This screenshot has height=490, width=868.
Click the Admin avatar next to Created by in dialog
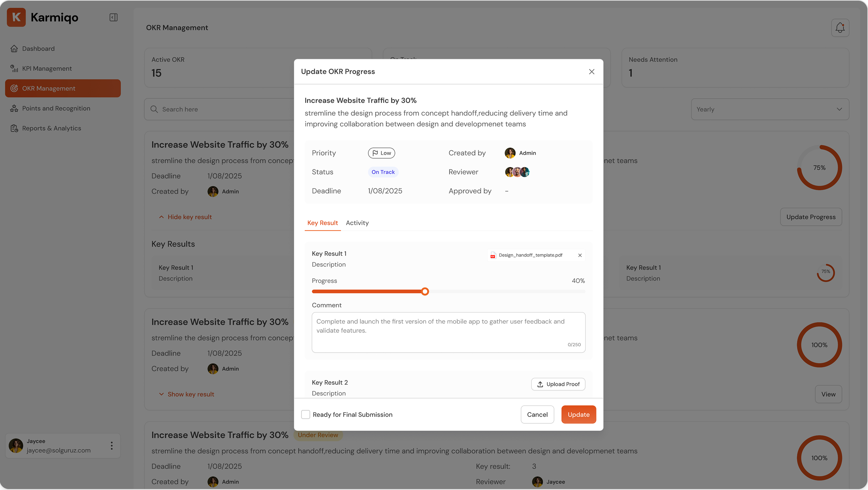coord(510,153)
